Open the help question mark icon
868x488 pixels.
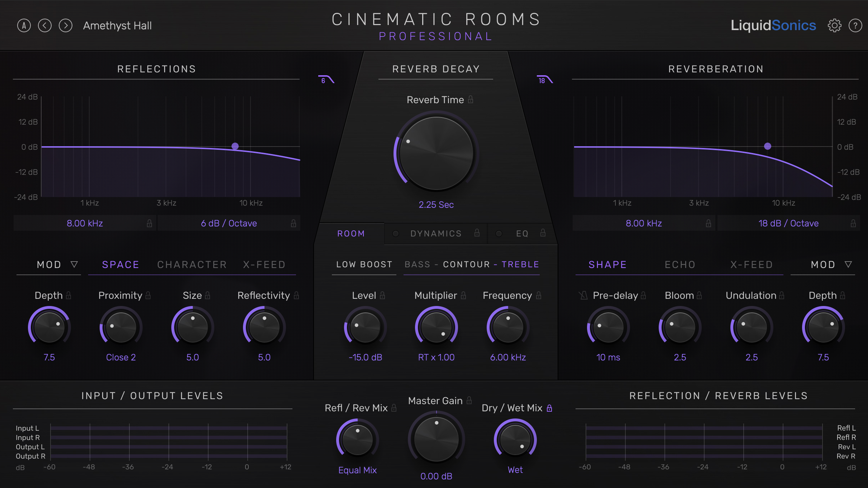tap(855, 25)
